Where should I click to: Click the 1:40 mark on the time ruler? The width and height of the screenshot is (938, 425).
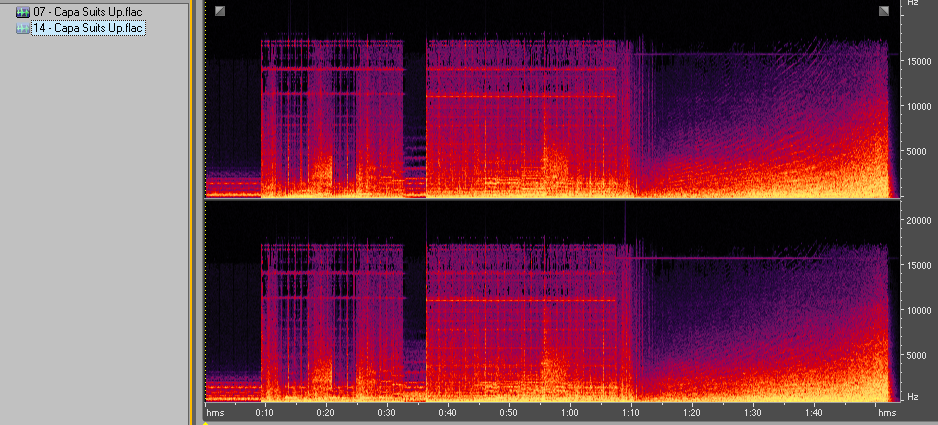pyautogui.click(x=814, y=413)
